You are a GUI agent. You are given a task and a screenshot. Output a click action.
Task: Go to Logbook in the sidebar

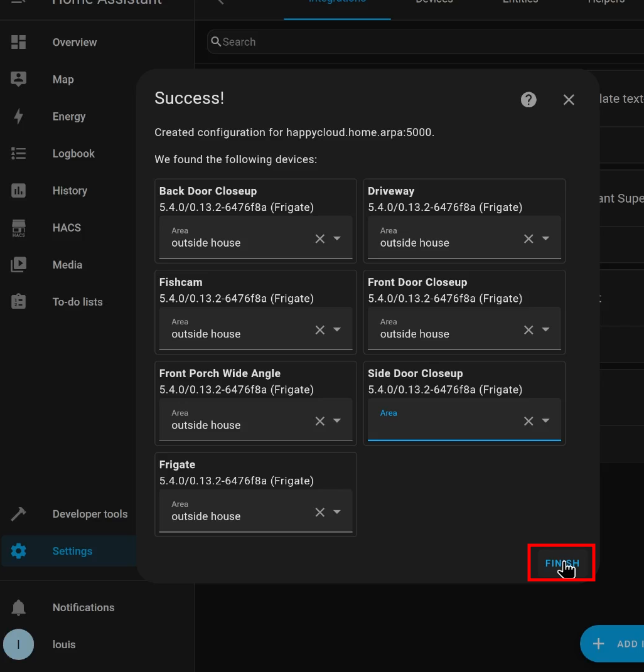click(x=73, y=154)
